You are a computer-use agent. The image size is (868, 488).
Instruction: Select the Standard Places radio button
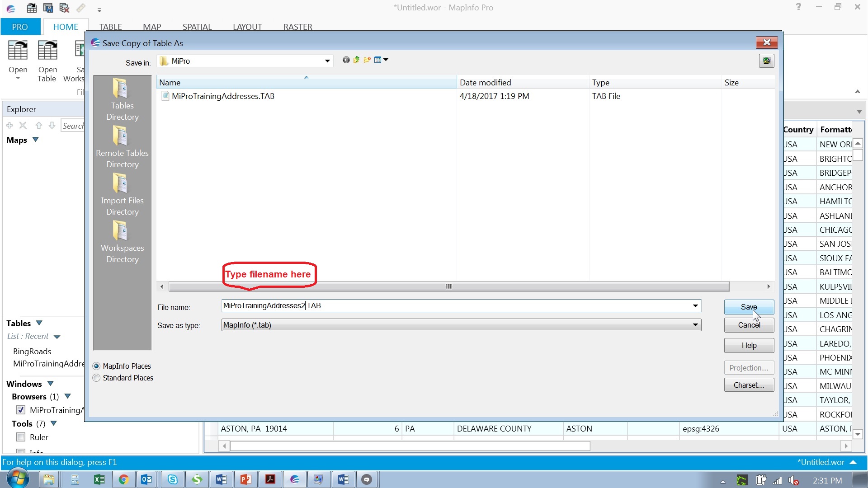click(96, 378)
